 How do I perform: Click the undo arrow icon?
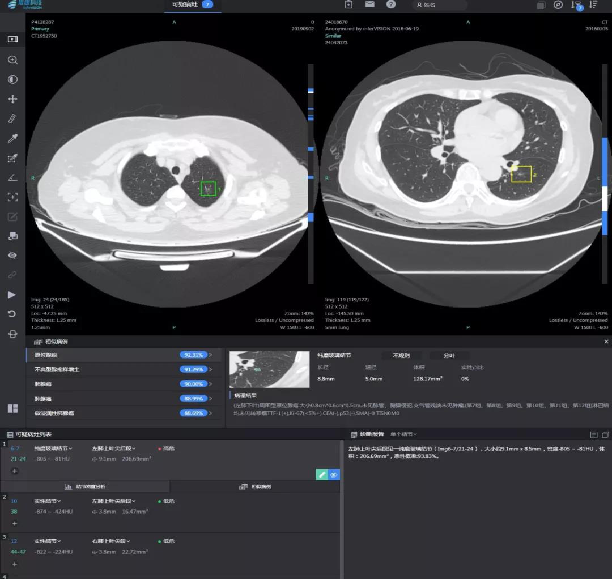13,313
